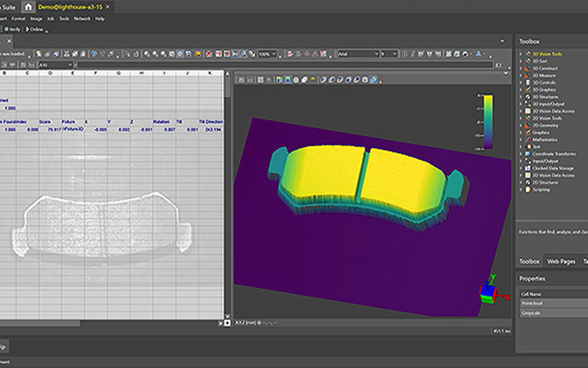The width and height of the screenshot is (588, 368).
Task: Expand the 3D Construct category
Action: (x=520, y=68)
